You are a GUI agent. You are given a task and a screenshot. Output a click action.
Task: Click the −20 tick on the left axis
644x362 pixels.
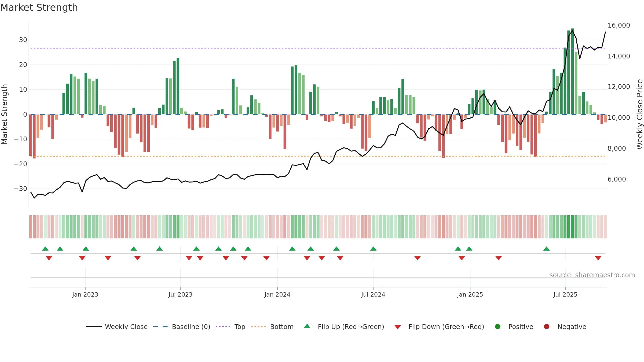[21, 164]
